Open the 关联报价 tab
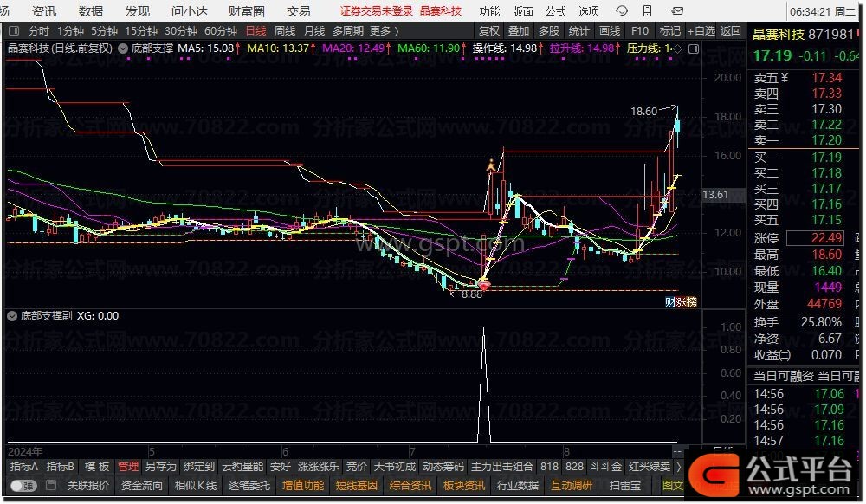Viewport: 866px width, 504px height. click(x=87, y=486)
